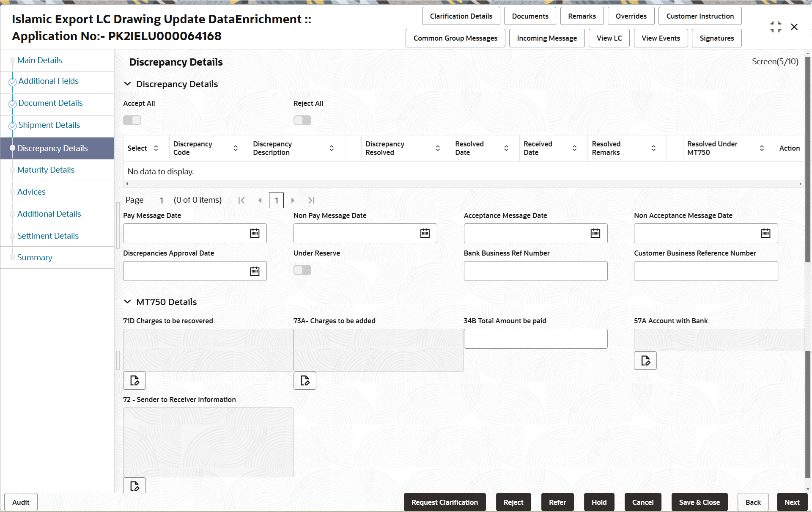Image resolution: width=812 pixels, height=512 pixels.
Task: Open Maturity Details in side navigation
Action: tap(46, 170)
